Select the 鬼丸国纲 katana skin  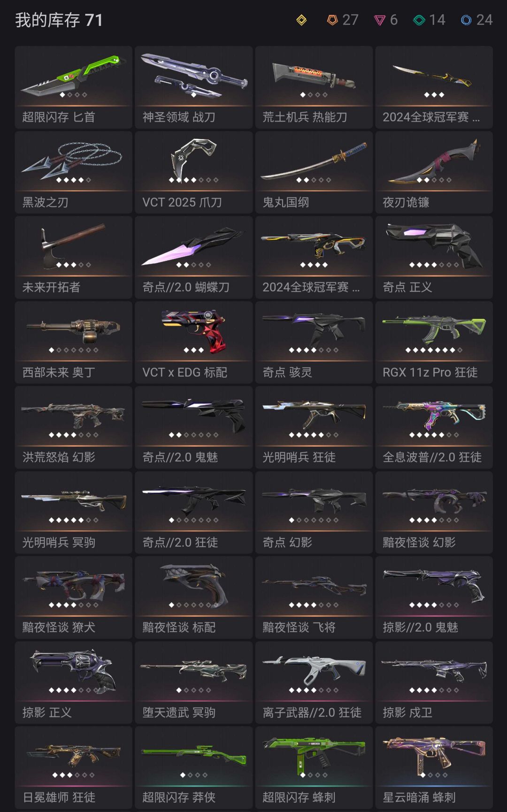(x=314, y=172)
